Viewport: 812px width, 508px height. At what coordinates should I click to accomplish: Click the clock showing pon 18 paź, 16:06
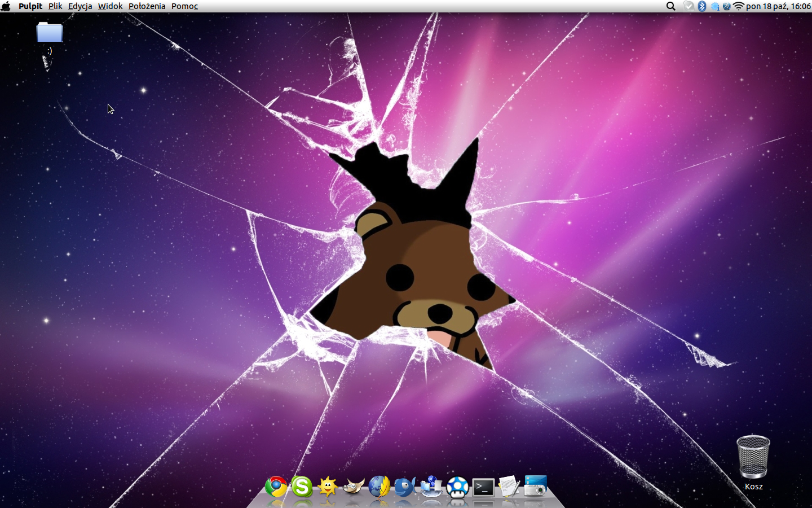pyautogui.click(x=778, y=6)
